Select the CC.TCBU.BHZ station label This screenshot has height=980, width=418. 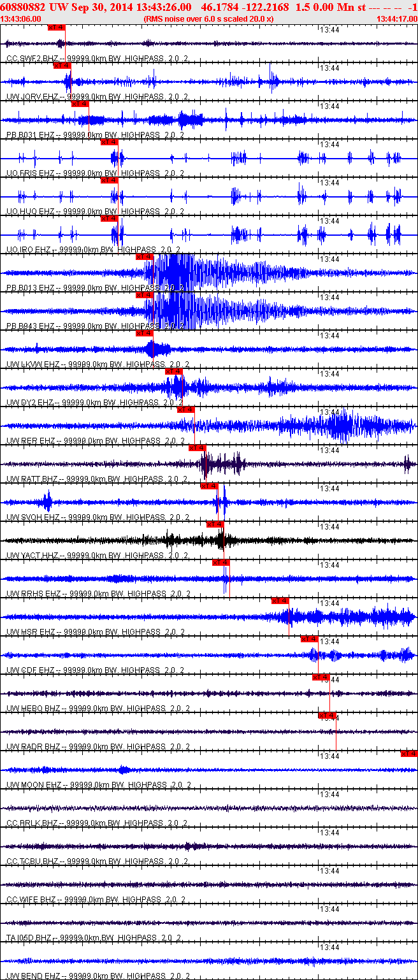(x=97, y=861)
